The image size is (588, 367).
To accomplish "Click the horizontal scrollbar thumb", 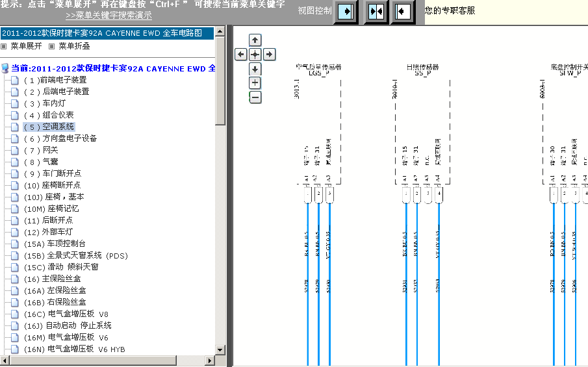I will pyautogui.click(x=93, y=361).
